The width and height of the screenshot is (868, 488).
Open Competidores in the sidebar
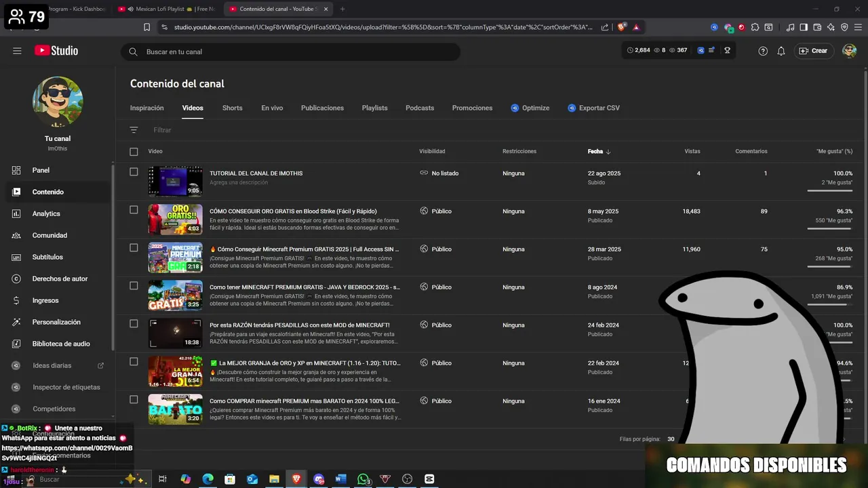tap(54, 409)
